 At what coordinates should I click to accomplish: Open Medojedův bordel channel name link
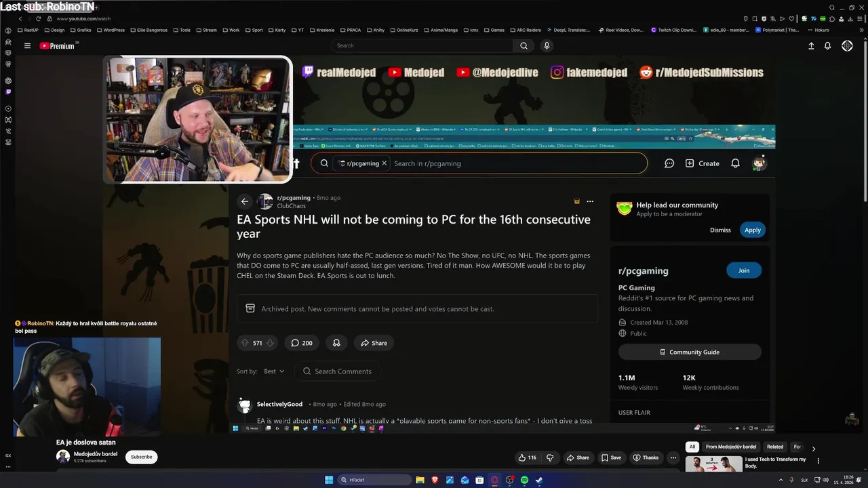click(96, 453)
